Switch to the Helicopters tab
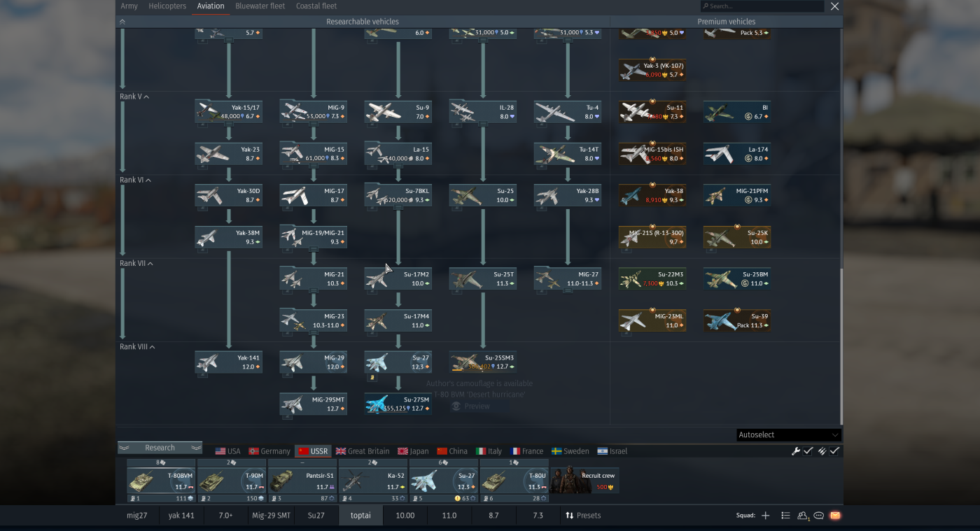Viewport: 980px width, 531px height. pyautogui.click(x=167, y=6)
